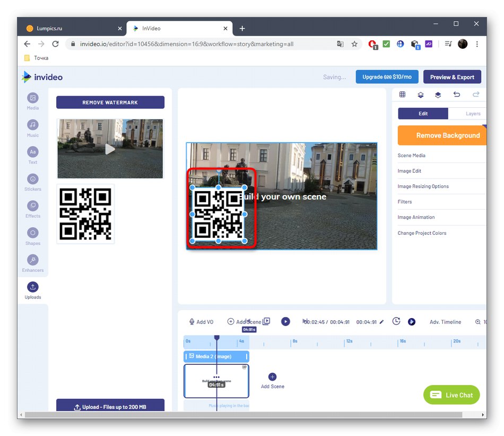Screen dimensions: 504x436
Task: Click the address bar URL
Action: (186, 44)
